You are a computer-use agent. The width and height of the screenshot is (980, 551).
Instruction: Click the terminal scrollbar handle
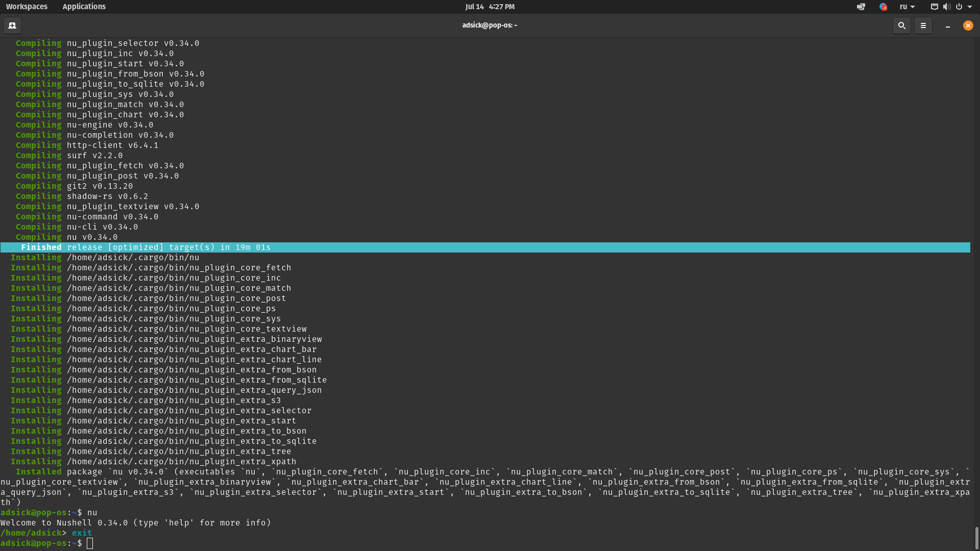click(976, 538)
